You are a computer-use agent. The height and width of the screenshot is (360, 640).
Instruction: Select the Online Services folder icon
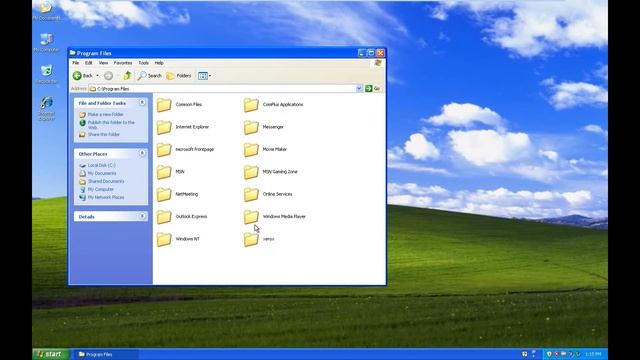[251, 195]
